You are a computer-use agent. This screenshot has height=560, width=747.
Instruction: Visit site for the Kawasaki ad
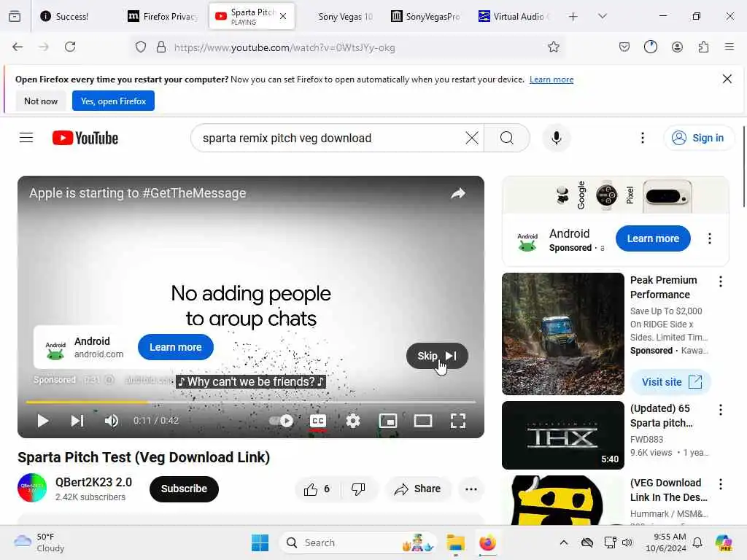(671, 382)
